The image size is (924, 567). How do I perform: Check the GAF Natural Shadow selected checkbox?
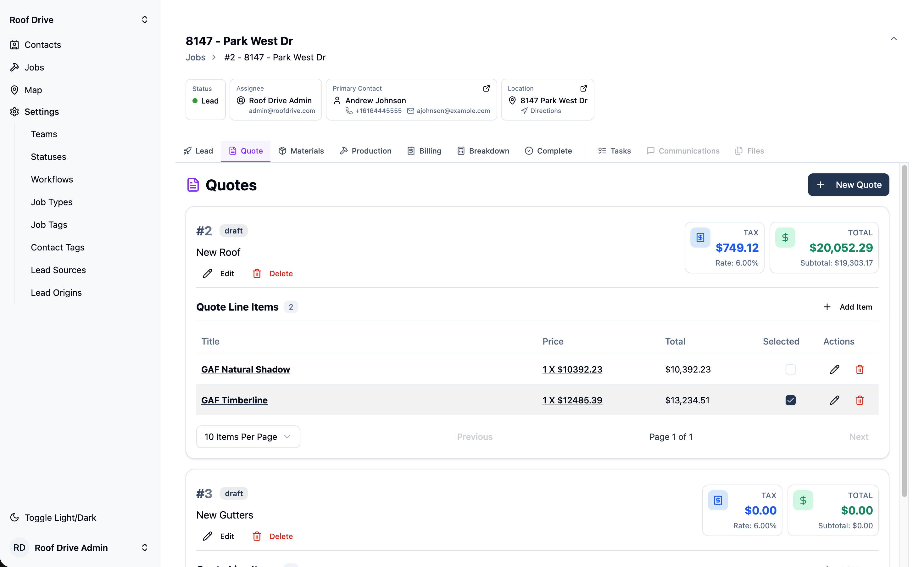(x=790, y=369)
